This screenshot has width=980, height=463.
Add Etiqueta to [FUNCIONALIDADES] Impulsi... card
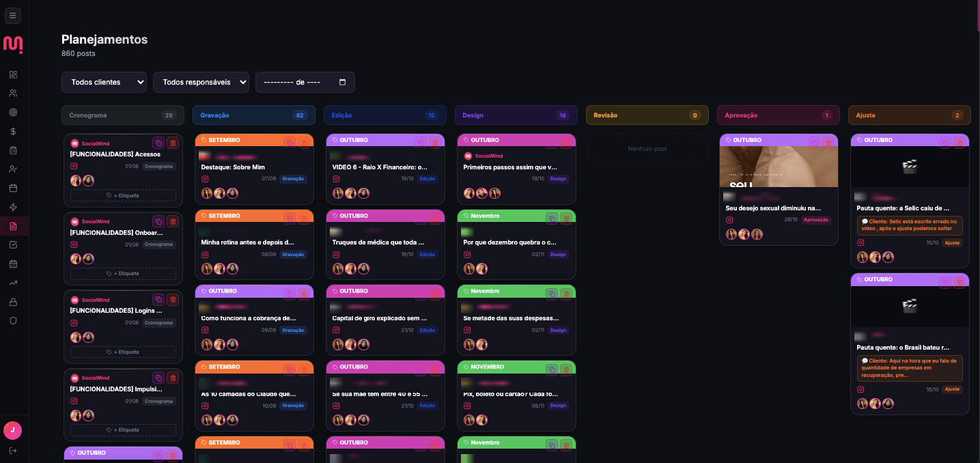point(123,430)
